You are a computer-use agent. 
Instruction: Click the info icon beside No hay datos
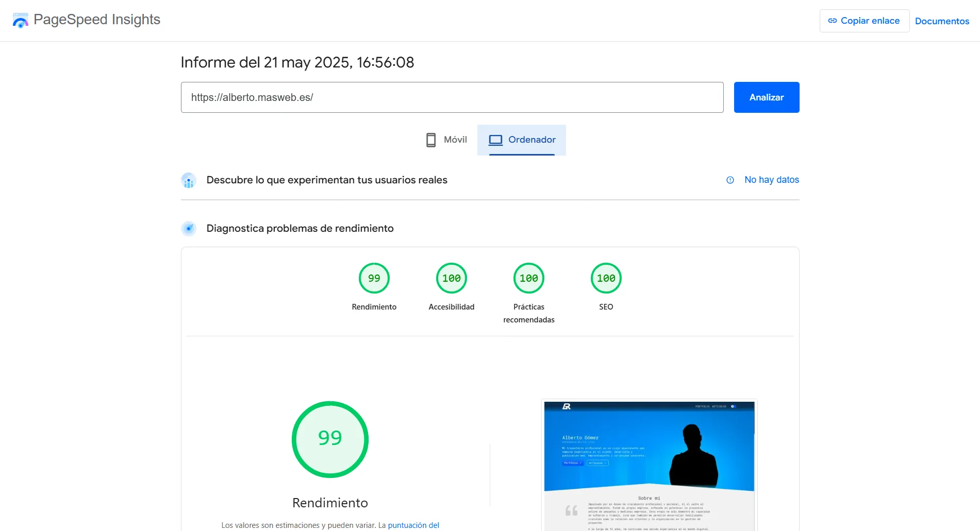730,180
